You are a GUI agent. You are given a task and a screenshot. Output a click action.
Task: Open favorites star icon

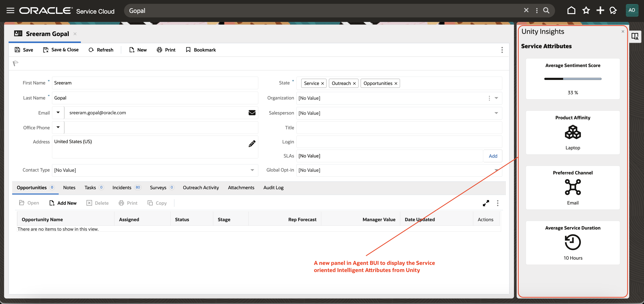click(586, 10)
